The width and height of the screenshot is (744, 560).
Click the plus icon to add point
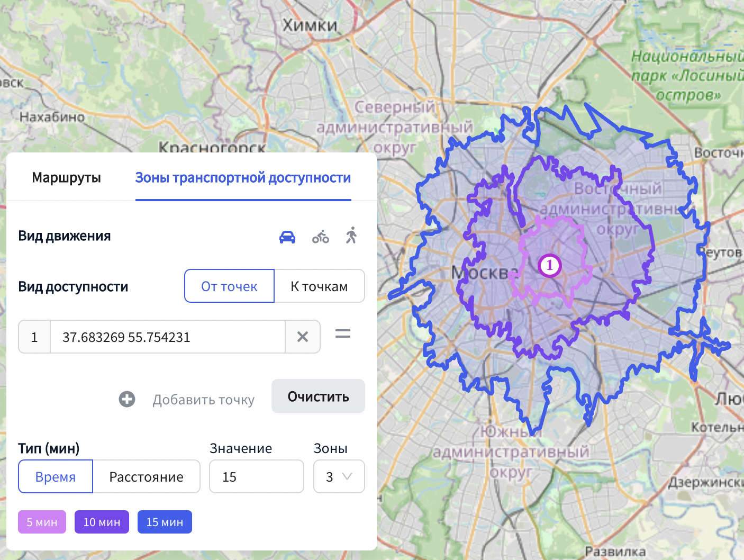coord(127,399)
